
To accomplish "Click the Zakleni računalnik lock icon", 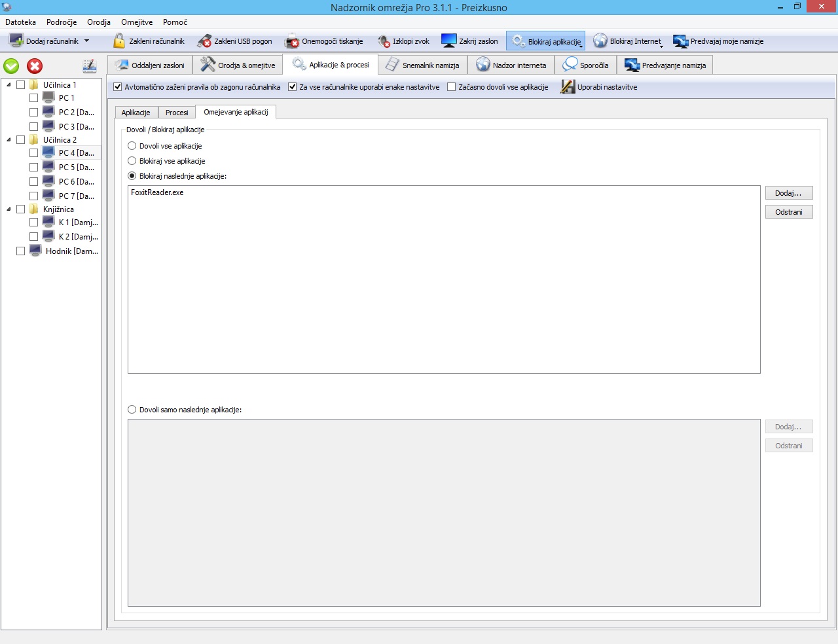I will click(x=119, y=41).
